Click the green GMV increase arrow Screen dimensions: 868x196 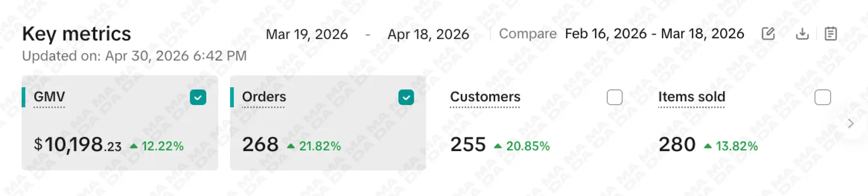(133, 146)
